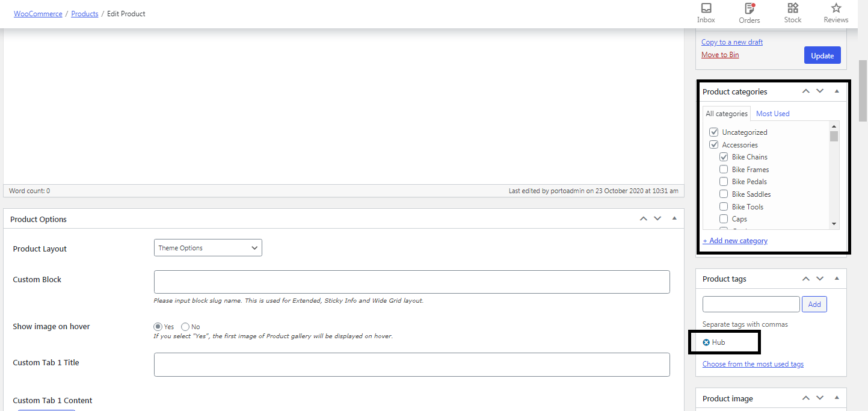Collapse the Product tags panel
The height and width of the screenshot is (411, 868).
[x=836, y=279]
